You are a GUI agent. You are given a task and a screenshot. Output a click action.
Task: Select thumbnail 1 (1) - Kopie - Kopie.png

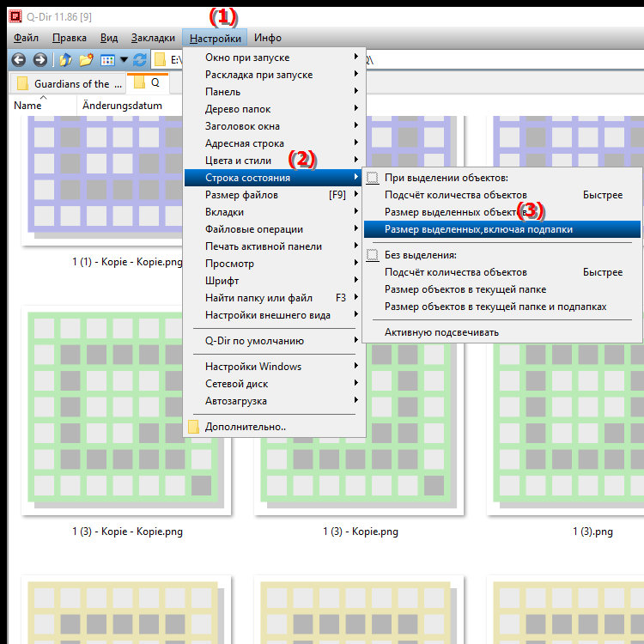coord(103,180)
